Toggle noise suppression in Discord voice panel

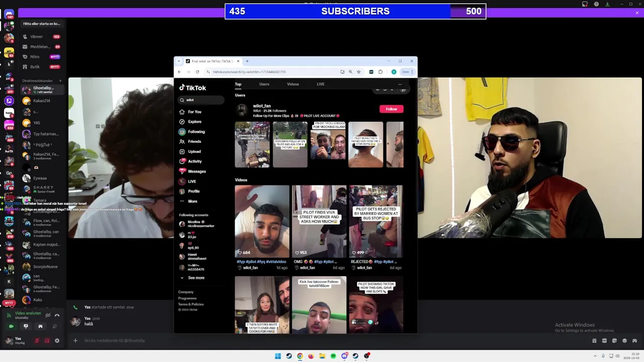pos(48,315)
